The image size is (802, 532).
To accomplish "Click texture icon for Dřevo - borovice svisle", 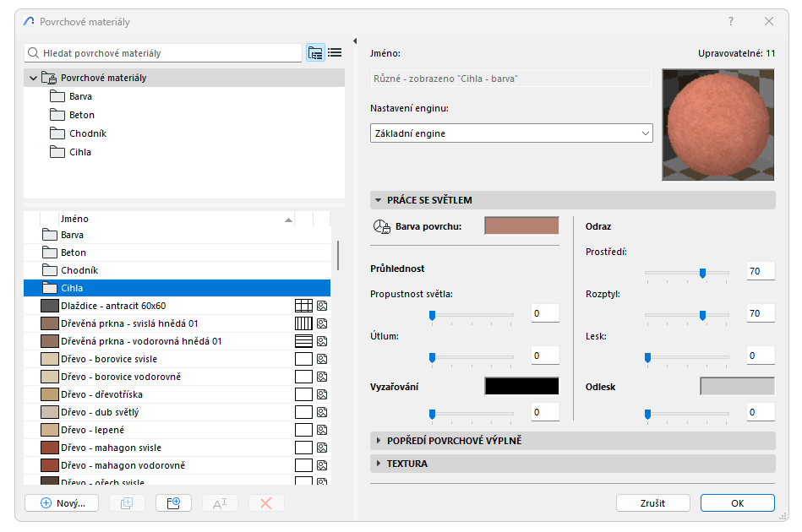I will [322, 359].
